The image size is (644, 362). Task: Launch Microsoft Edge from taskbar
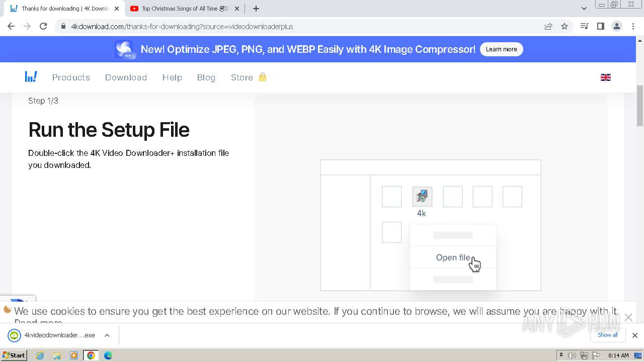click(x=108, y=355)
